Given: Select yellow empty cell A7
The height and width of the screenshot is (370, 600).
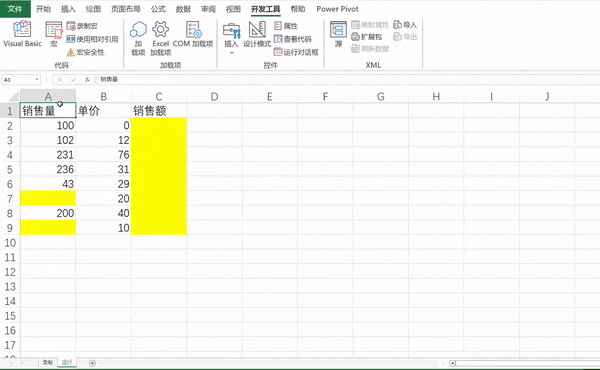Looking at the screenshot, I should (x=48, y=199).
